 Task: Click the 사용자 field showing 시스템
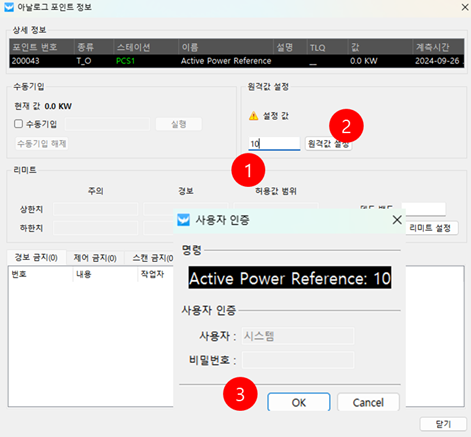click(x=298, y=336)
